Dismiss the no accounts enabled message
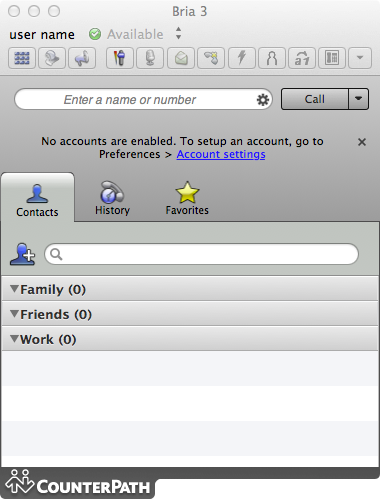The height and width of the screenshot is (499, 380). pyautogui.click(x=362, y=142)
